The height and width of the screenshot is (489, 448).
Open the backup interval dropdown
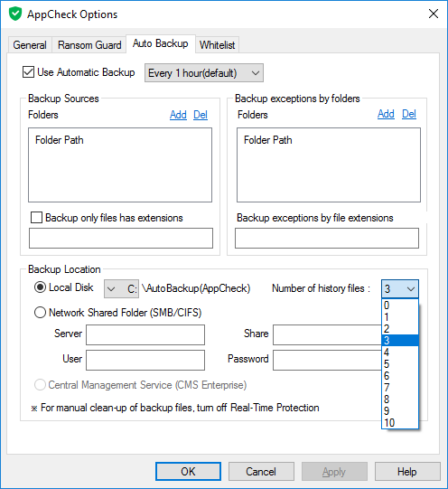point(204,73)
